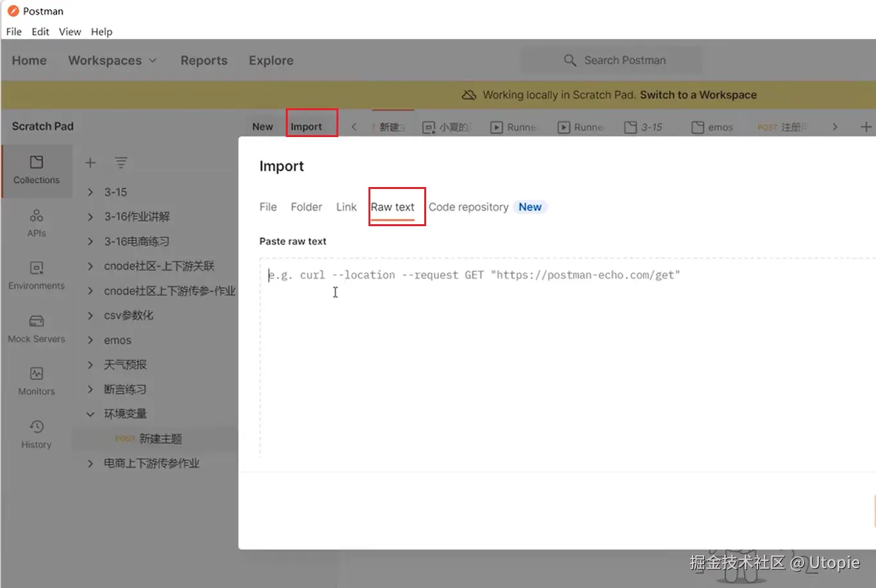Expand the emos collection
The width and height of the screenshot is (876, 588).
coord(90,340)
